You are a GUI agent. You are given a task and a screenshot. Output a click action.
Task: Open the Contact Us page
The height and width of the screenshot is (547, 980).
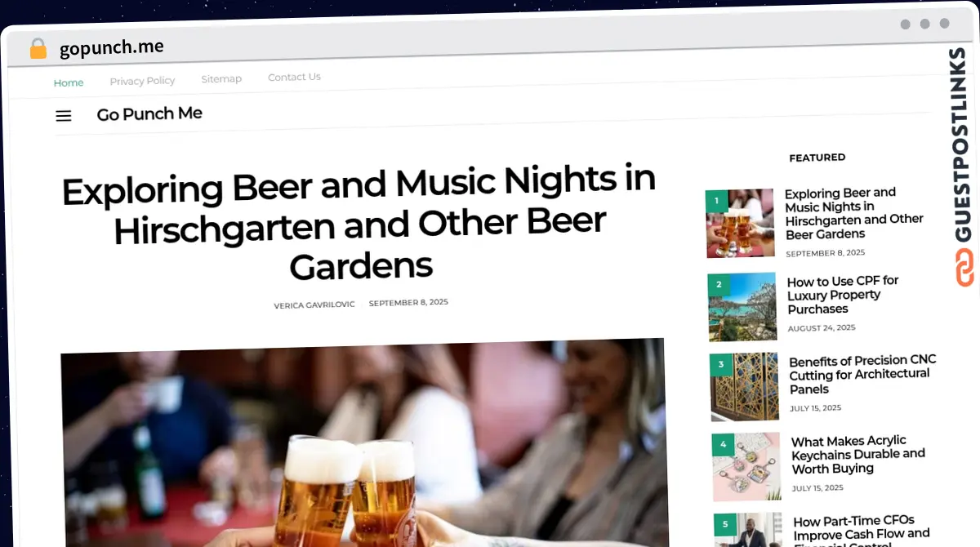pos(294,77)
